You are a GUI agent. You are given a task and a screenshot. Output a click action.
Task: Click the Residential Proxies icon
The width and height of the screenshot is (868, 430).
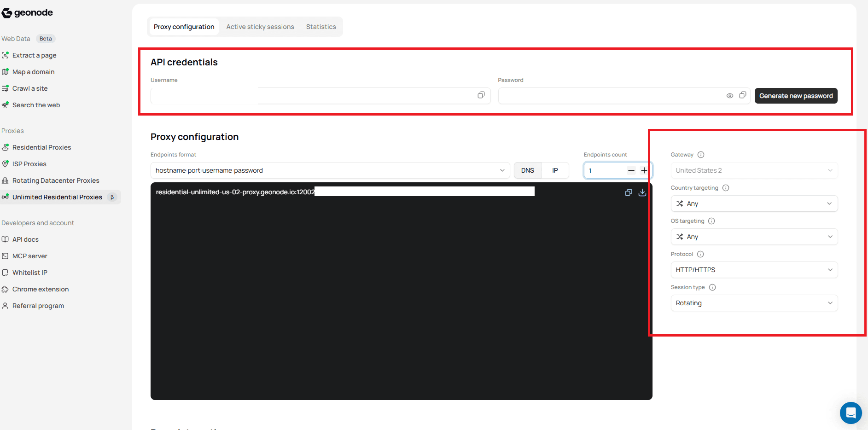(6, 147)
